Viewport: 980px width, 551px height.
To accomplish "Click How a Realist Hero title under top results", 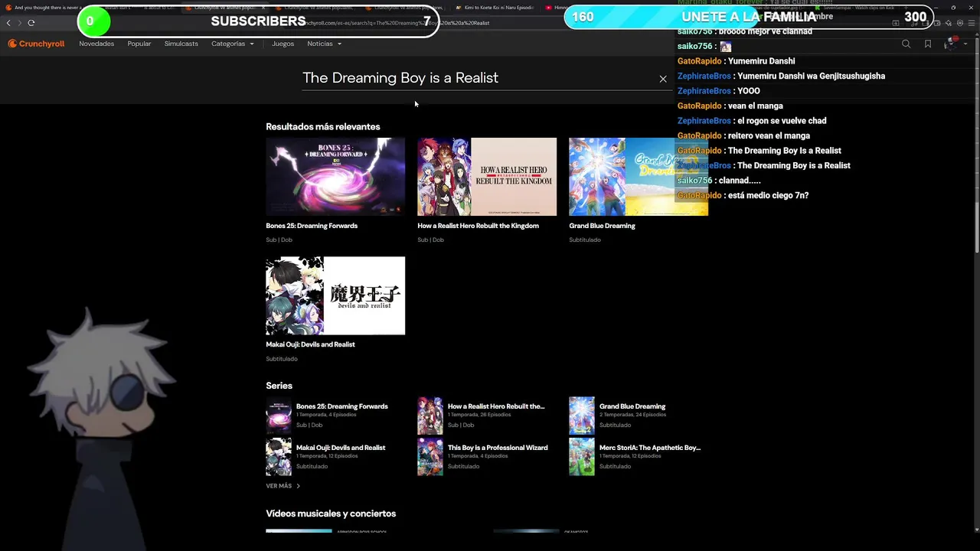I will pos(478,226).
